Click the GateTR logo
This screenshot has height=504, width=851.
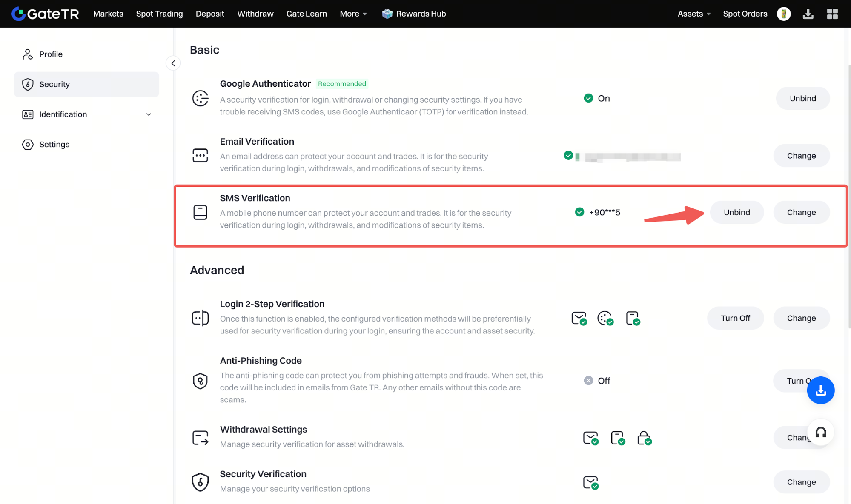(x=45, y=14)
